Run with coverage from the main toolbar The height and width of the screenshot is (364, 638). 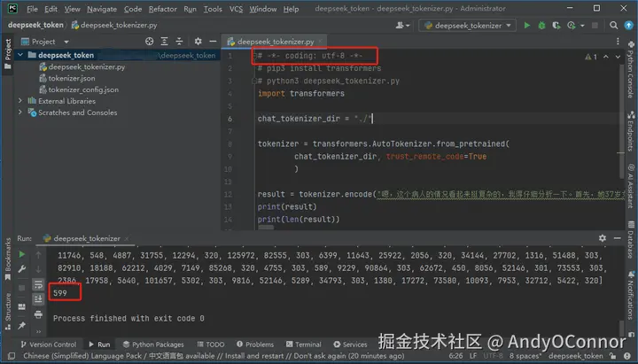[x=556, y=25]
